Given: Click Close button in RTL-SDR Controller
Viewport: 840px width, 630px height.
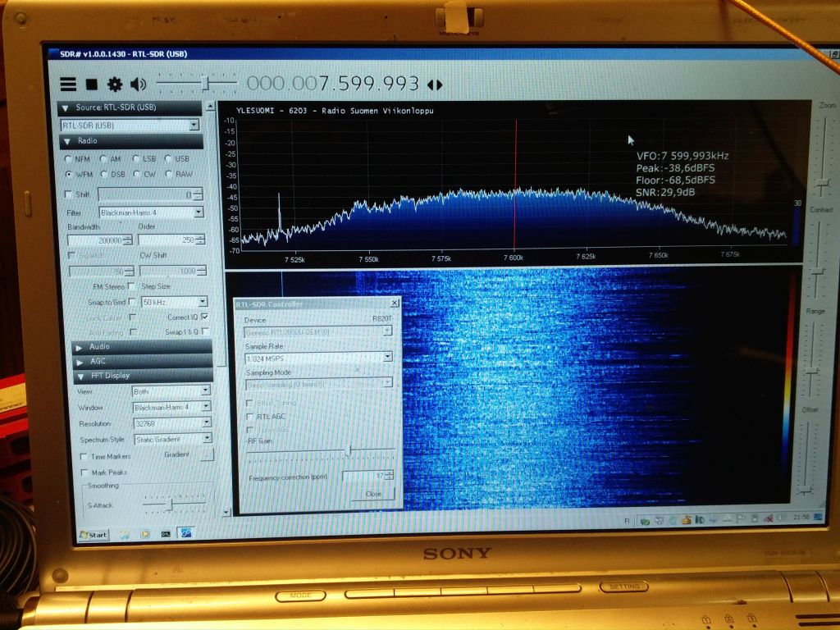Looking at the screenshot, I should [373, 493].
